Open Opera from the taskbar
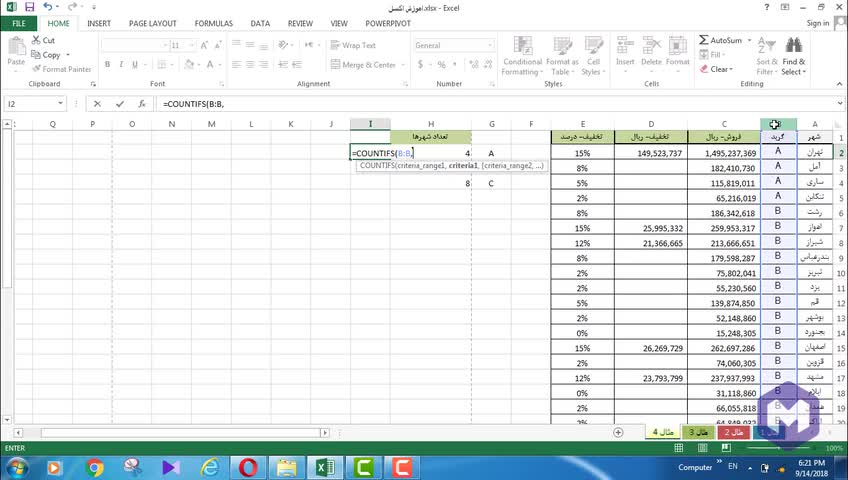This screenshot has width=848, height=480. pyautogui.click(x=248, y=467)
